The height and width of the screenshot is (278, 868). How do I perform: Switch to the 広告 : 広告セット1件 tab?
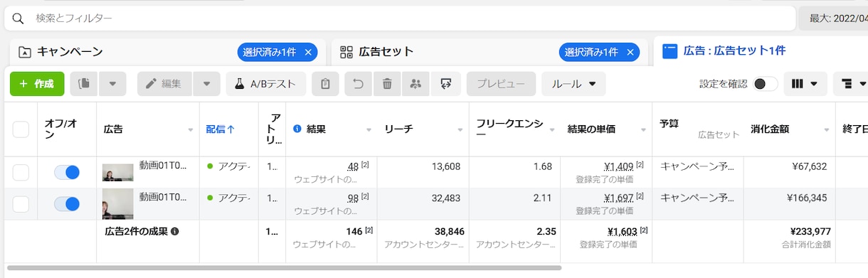[x=734, y=51]
